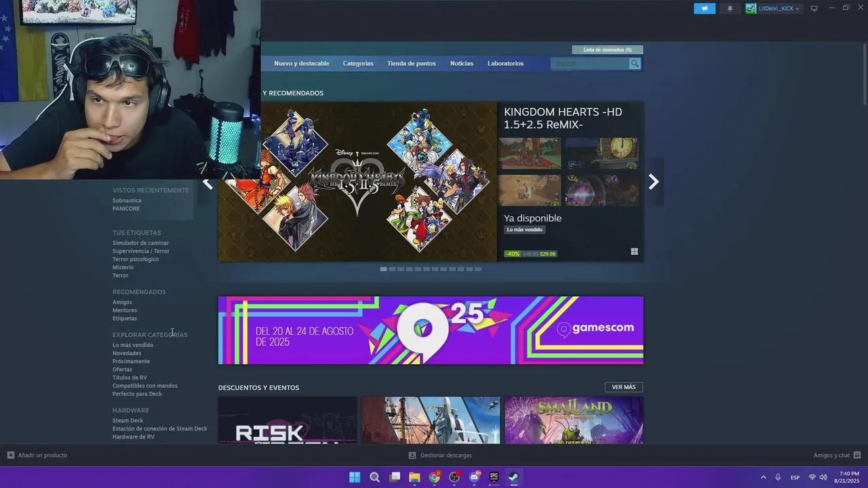Open the Categorías menu
The image size is (868, 488).
click(358, 64)
